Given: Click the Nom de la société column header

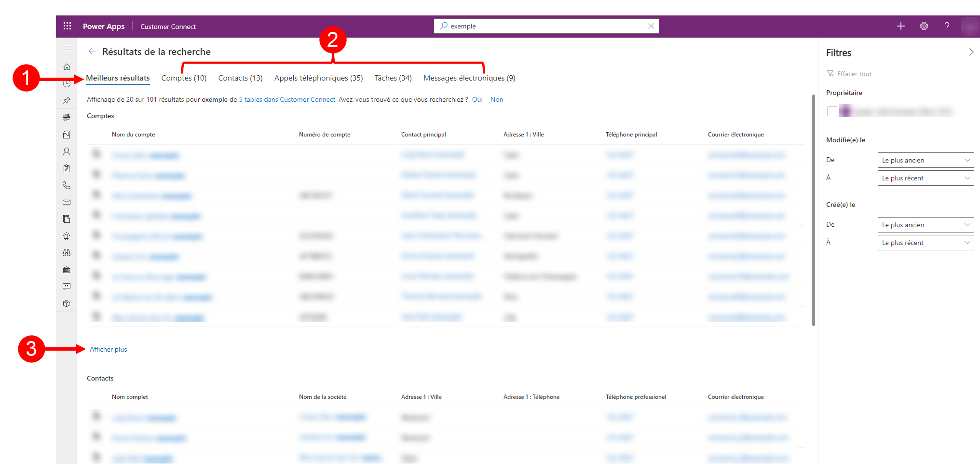Looking at the screenshot, I should click(323, 397).
